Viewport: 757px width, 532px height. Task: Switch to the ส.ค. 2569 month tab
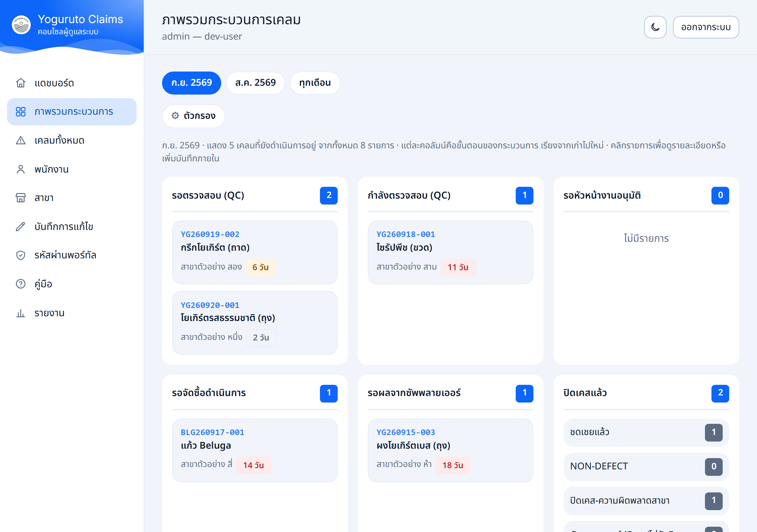pyautogui.click(x=255, y=83)
